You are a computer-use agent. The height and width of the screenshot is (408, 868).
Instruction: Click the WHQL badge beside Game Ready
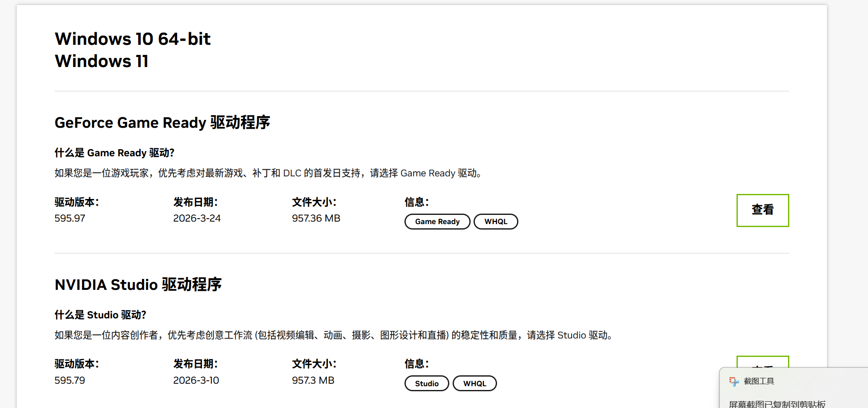(496, 222)
